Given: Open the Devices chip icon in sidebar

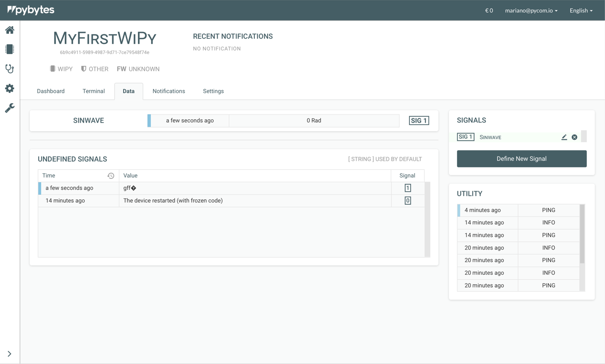Looking at the screenshot, I should [10, 49].
